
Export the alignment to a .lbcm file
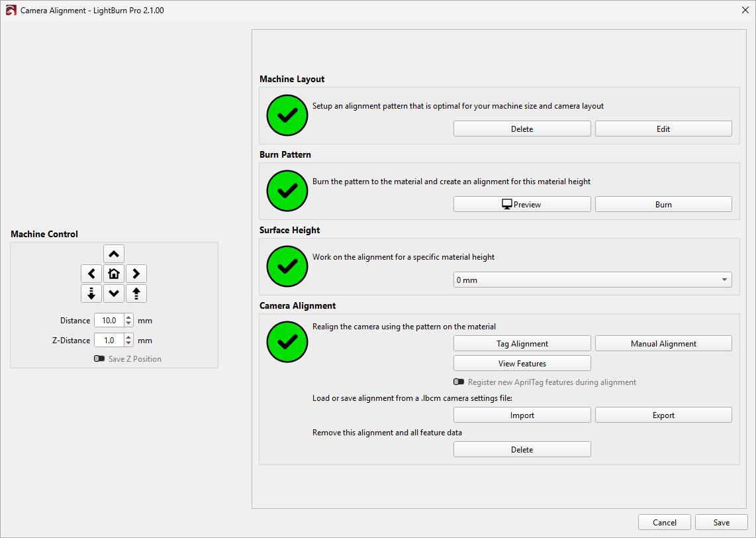663,415
